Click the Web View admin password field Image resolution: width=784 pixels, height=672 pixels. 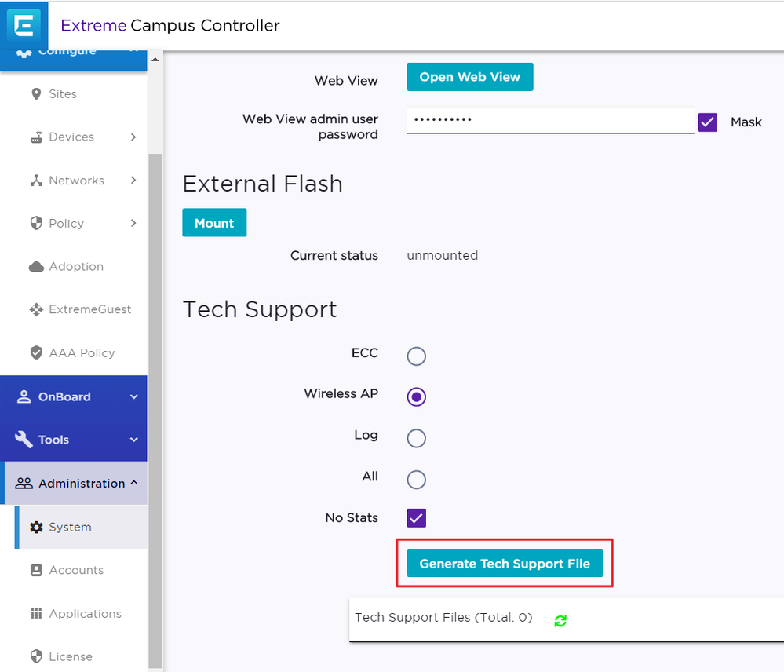pyautogui.click(x=549, y=120)
